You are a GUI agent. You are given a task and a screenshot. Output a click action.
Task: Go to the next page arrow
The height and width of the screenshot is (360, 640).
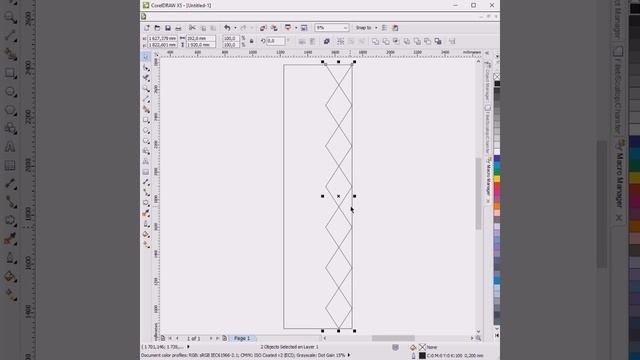(x=211, y=338)
